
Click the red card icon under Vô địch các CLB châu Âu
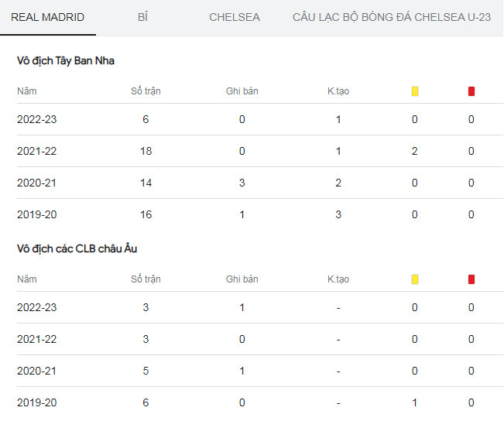[x=471, y=279]
